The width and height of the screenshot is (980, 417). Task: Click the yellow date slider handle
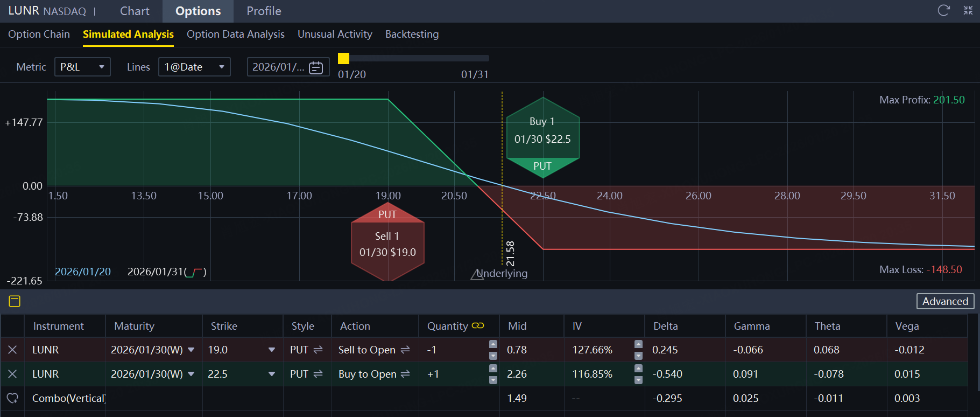pos(343,58)
